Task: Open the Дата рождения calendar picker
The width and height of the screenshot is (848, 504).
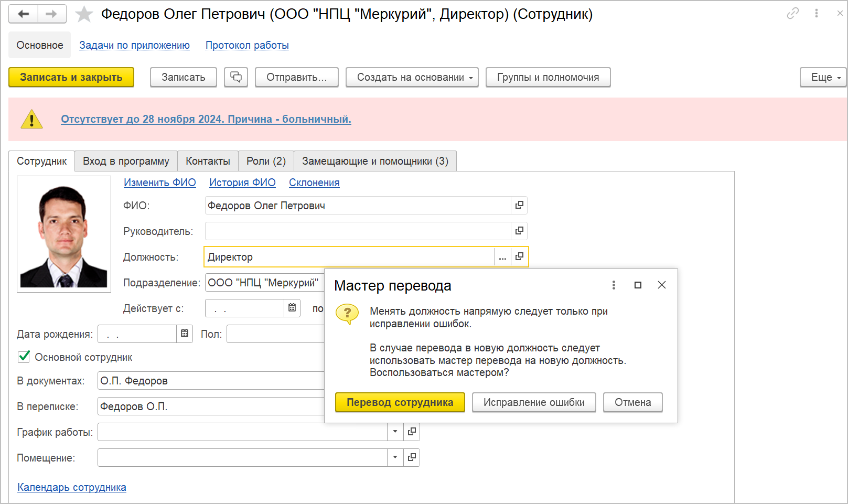Action: point(185,334)
